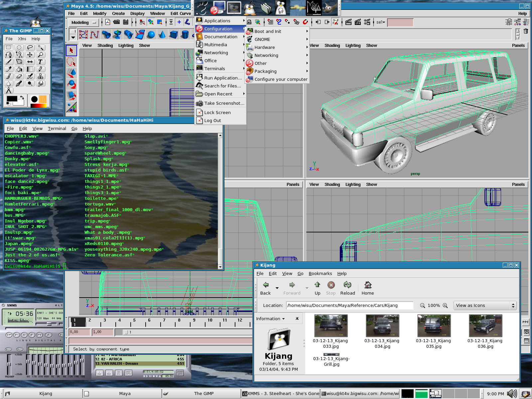Select GIMP fuzzy select magic wand

[41, 48]
